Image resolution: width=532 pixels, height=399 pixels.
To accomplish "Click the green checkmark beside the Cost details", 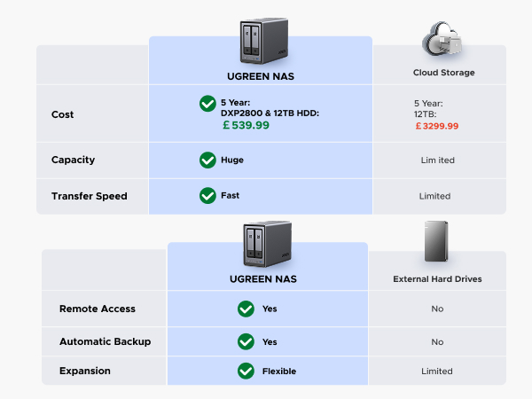I will [207, 104].
